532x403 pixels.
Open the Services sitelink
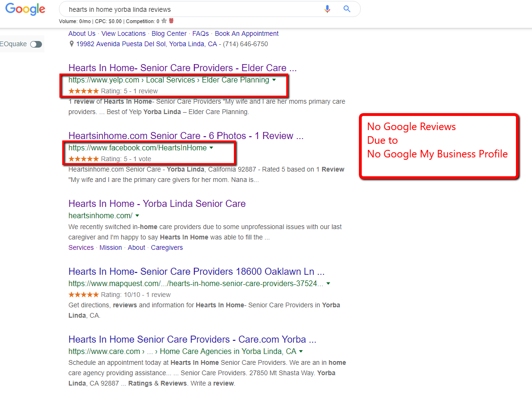pyautogui.click(x=81, y=247)
